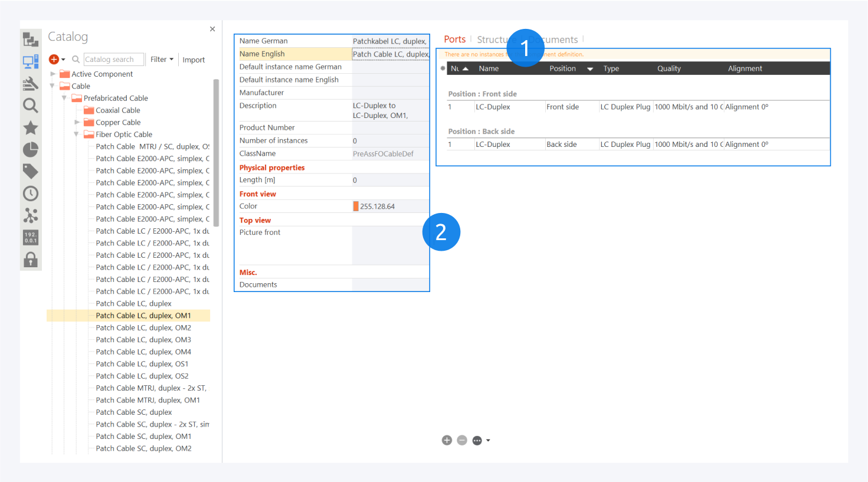Viewport: 868px width, 482px height.
Task: Switch to the Structure tab
Action: (493, 40)
